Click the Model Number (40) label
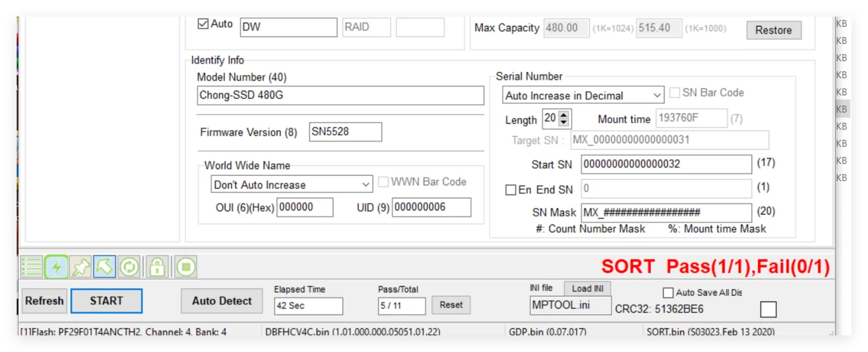Image resolution: width=868 pixels, height=352 pixels. [242, 77]
